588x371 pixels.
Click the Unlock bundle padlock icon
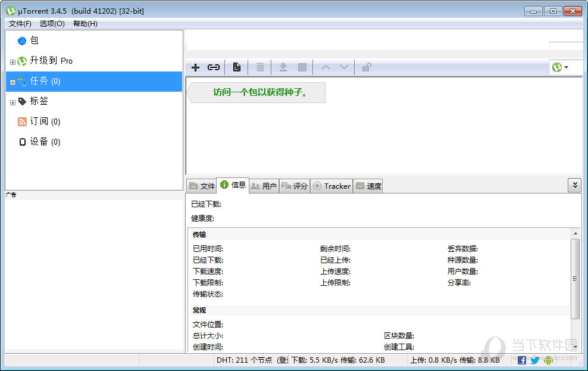point(367,67)
